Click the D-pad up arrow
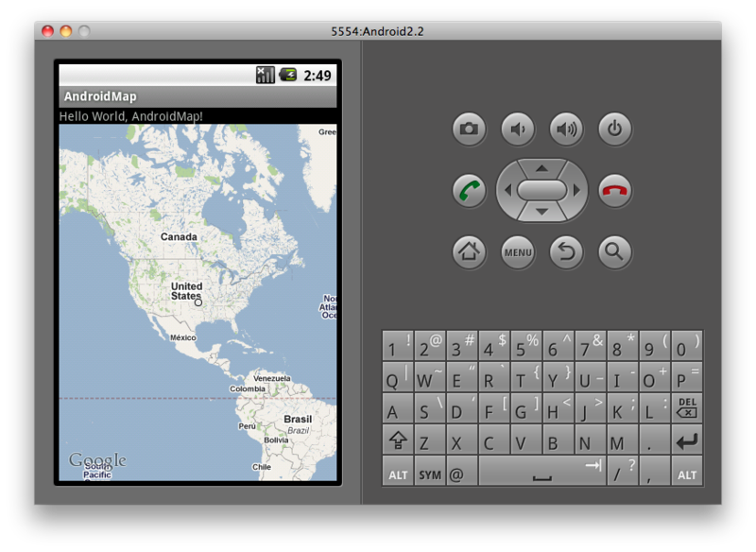The image size is (756, 552). point(541,168)
